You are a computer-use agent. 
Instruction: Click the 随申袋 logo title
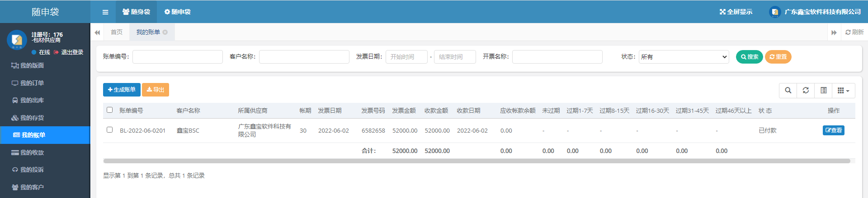[45, 12]
